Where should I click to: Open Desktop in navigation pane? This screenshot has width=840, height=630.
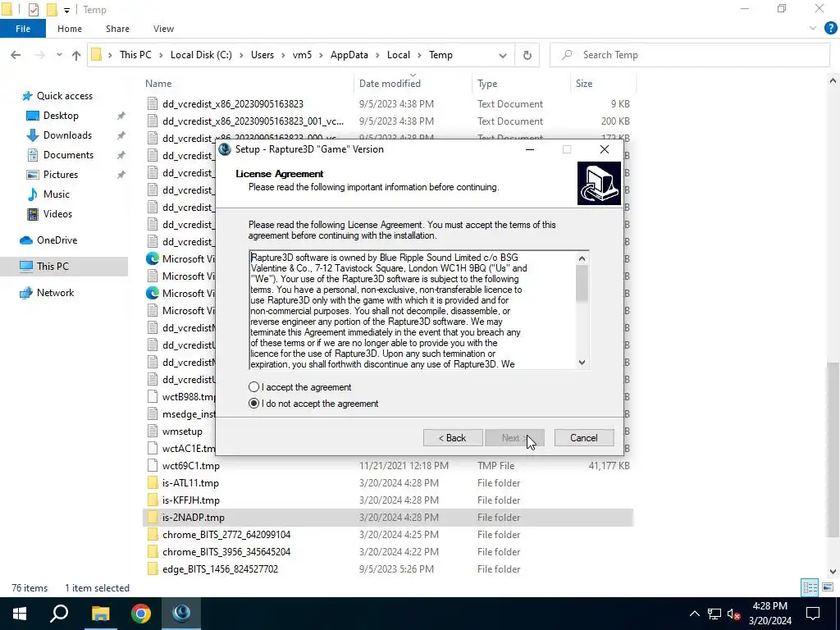tap(61, 116)
